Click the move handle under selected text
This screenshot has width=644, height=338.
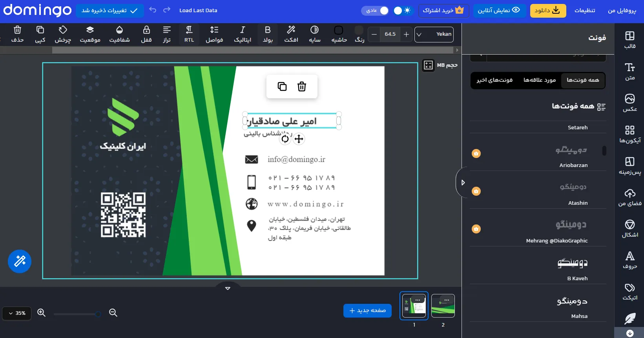pos(299,139)
